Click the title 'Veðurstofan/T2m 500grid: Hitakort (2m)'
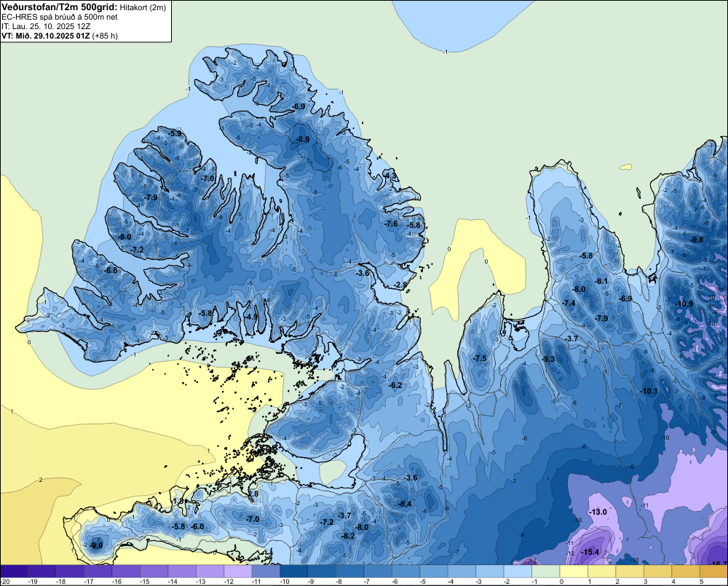This screenshot has height=586, width=728. coord(83,7)
